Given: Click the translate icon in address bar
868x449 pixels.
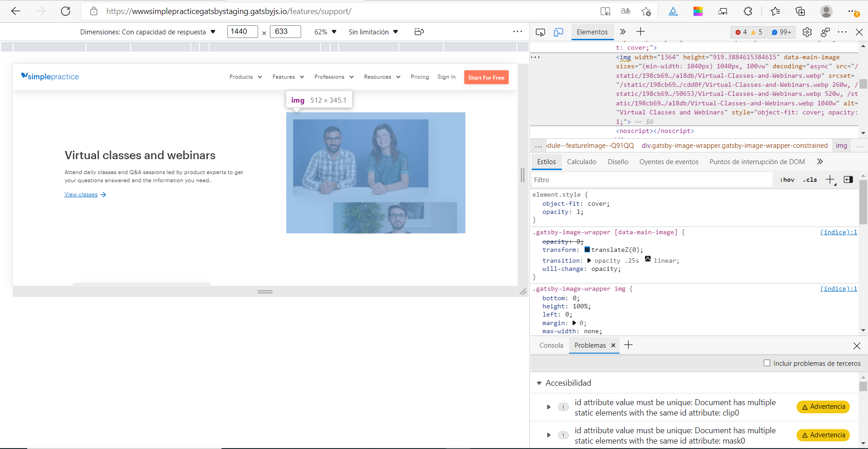Looking at the screenshot, I should tap(626, 11).
